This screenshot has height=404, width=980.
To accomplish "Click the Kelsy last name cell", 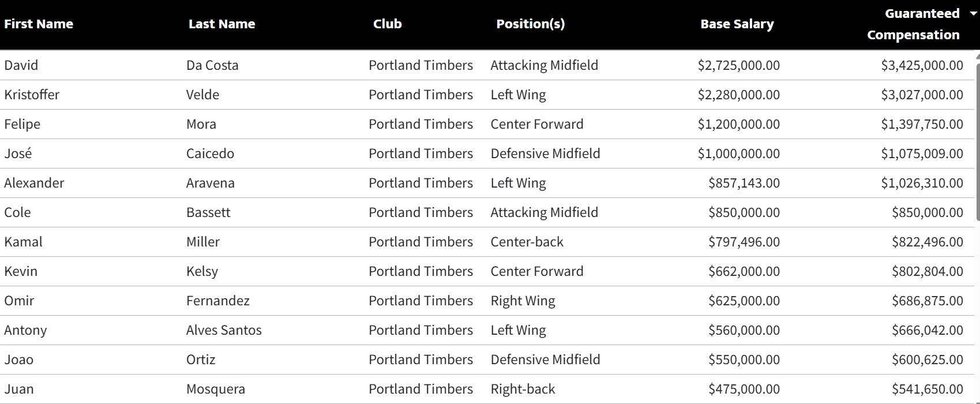I will tap(202, 271).
